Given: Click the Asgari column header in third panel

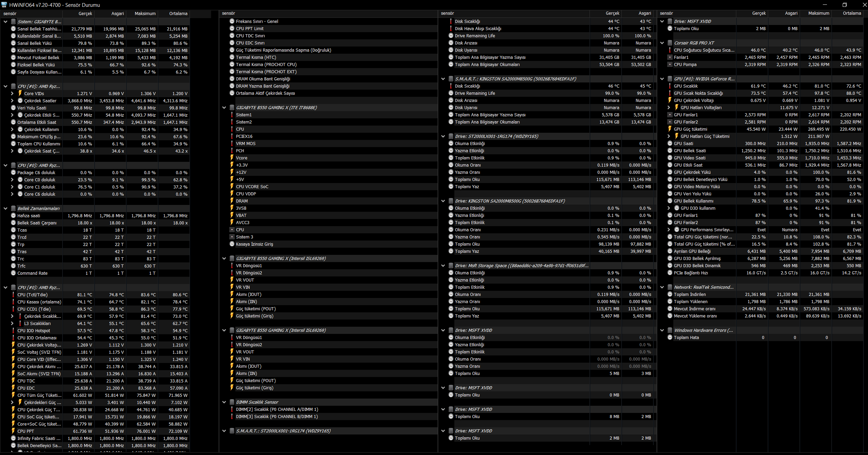Looking at the screenshot, I should coord(638,13).
